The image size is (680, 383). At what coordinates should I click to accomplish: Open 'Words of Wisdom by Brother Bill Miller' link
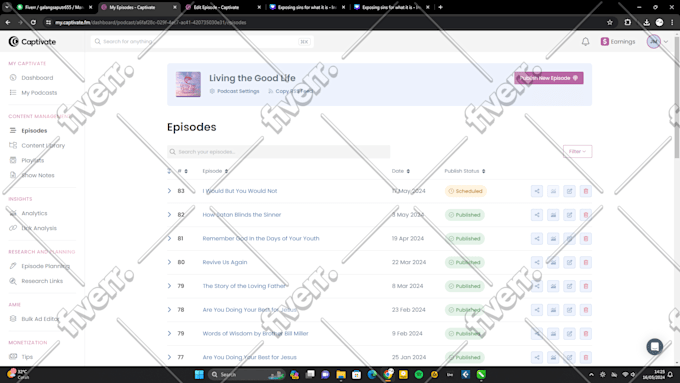(255, 334)
